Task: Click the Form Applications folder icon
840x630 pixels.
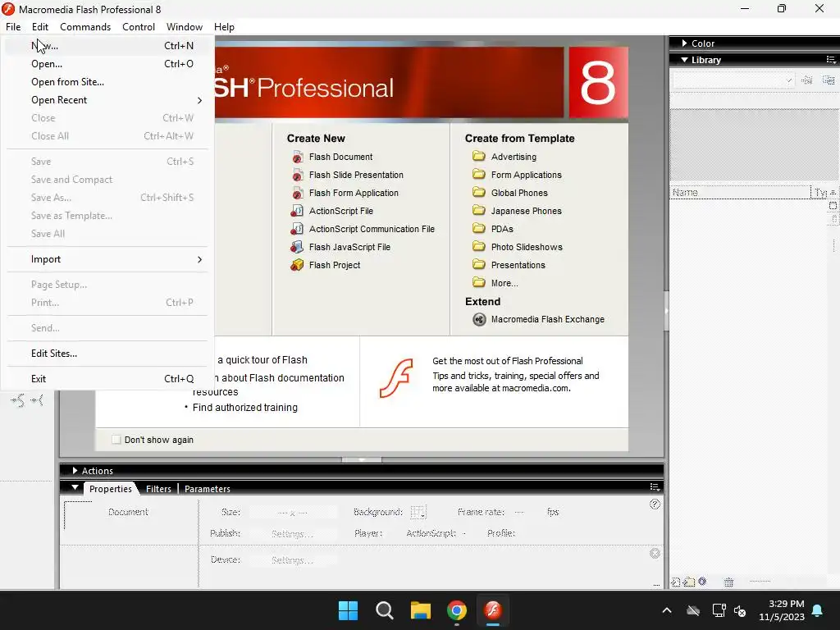Action: [x=479, y=175]
